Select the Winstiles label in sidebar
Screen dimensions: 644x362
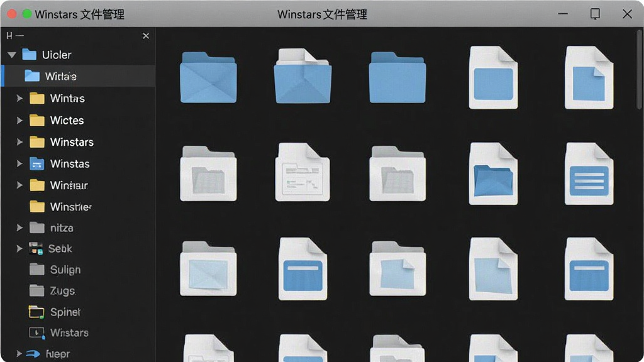70,207
